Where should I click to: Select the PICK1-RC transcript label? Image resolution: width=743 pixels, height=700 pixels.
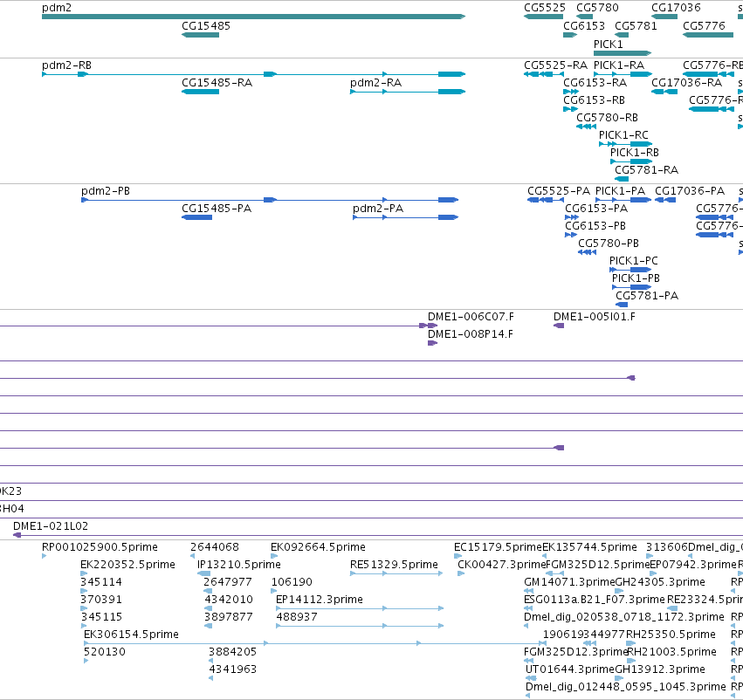point(623,135)
